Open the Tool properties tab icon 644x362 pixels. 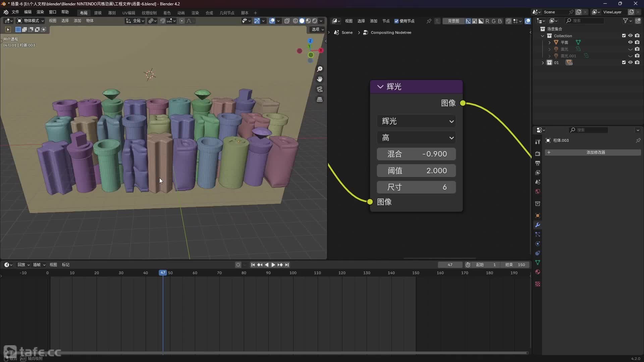tap(538, 142)
